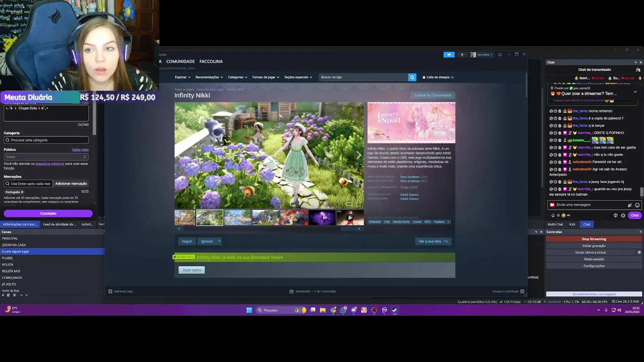
Task: Expand the Categorias menu
Action: point(237,77)
